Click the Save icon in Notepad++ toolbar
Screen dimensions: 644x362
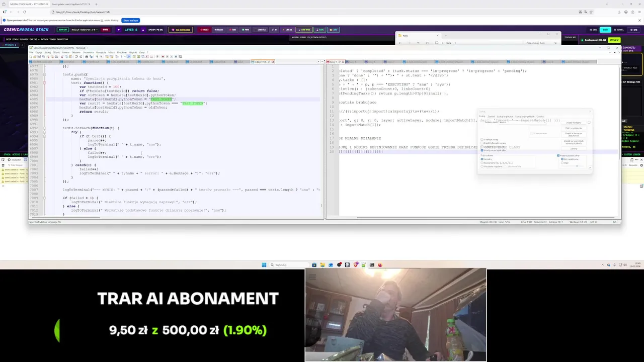(x=39, y=56)
